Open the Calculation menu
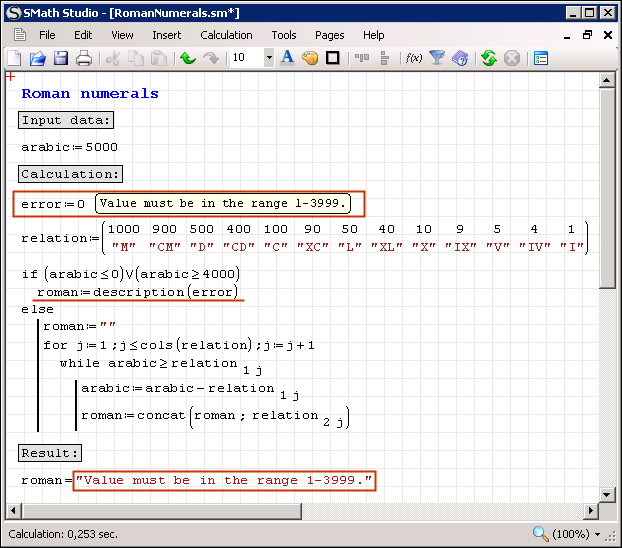The height and width of the screenshot is (548, 622). (x=226, y=35)
